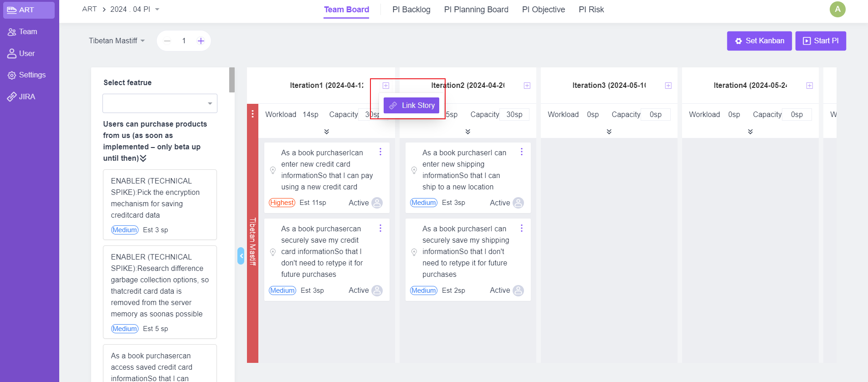Click the user profile avatar A
This screenshot has width=868, height=382.
[x=837, y=9]
